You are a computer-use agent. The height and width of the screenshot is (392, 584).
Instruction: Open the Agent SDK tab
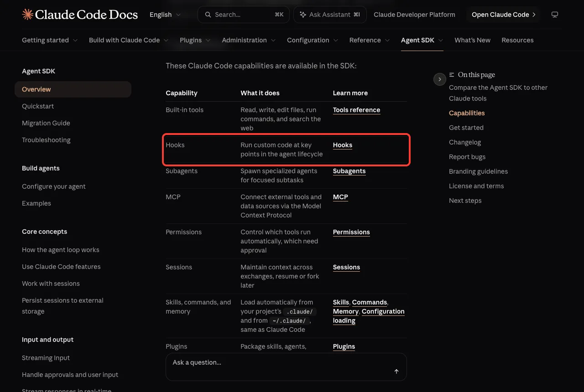[422, 40]
